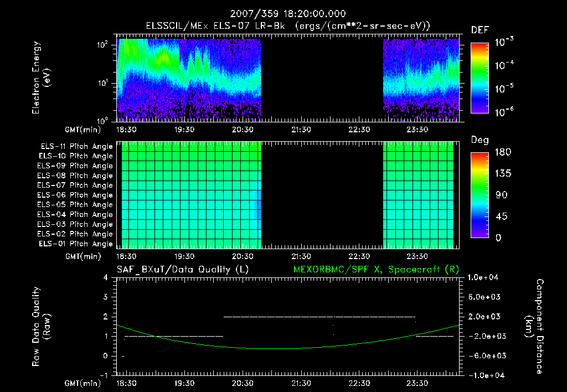Image resolution: width=567 pixels, height=392 pixels.
Task: Select the ELS-04 Pitch Angle label
Action: (x=75, y=214)
